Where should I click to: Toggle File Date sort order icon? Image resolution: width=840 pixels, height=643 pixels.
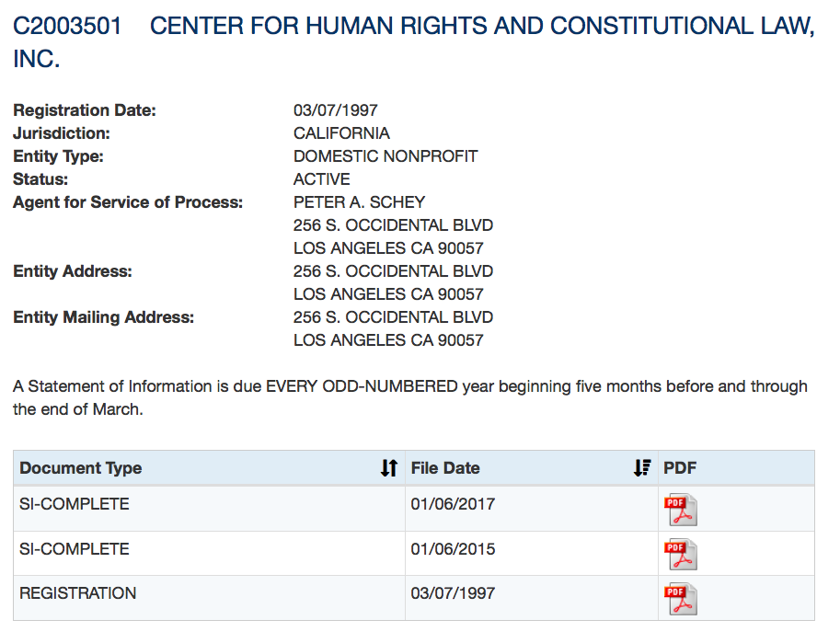[x=642, y=468]
